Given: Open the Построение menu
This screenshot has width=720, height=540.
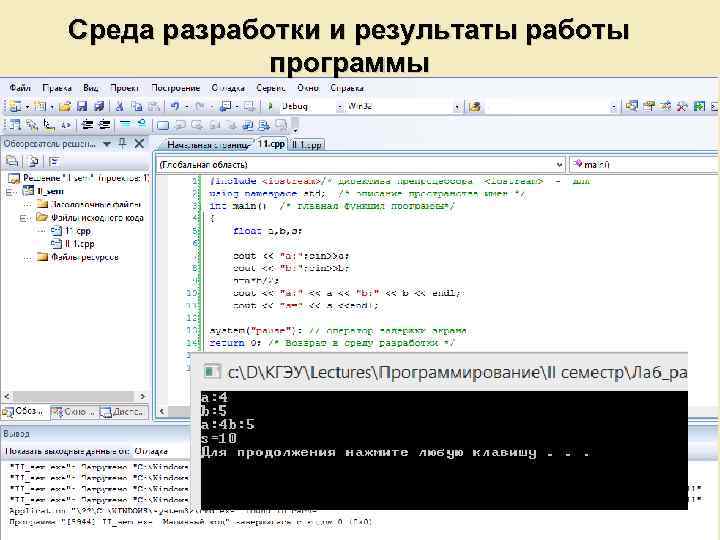Looking at the screenshot, I should 175,88.
